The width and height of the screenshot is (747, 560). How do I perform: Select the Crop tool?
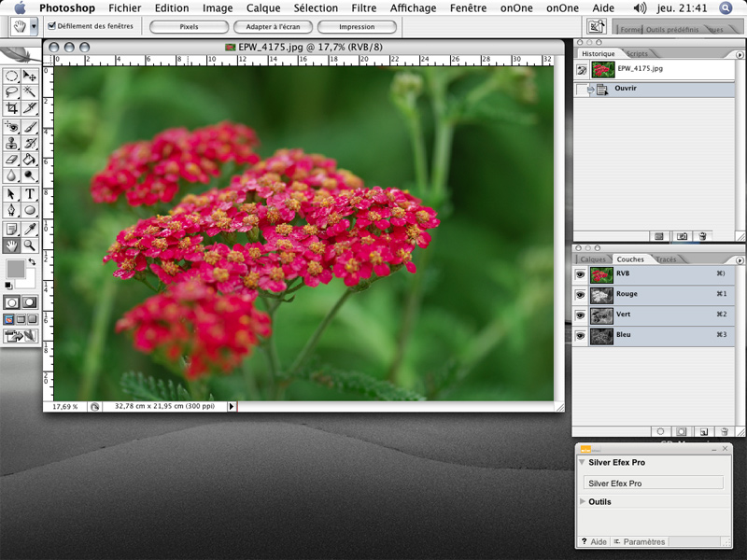11,108
